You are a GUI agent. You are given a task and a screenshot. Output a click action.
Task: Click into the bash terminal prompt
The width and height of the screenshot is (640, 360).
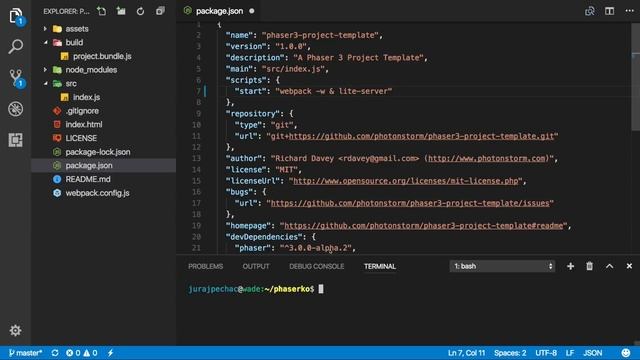point(321,289)
